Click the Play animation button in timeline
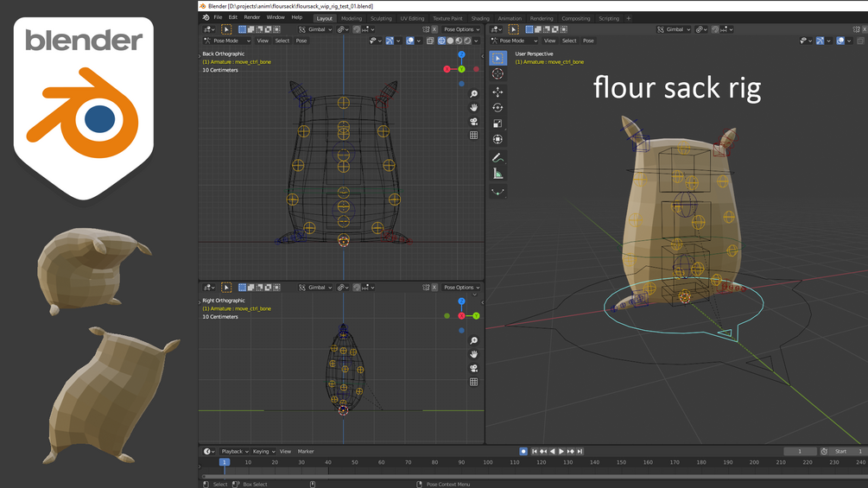This screenshot has height=488, width=868. pyautogui.click(x=561, y=452)
